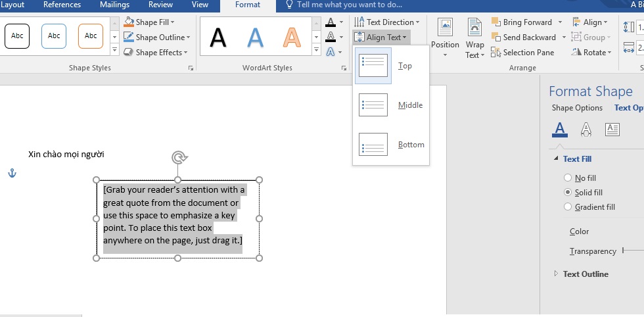Open Shape Outline options
Screen dimensions: 644x317
pyautogui.click(x=157, y=37)
